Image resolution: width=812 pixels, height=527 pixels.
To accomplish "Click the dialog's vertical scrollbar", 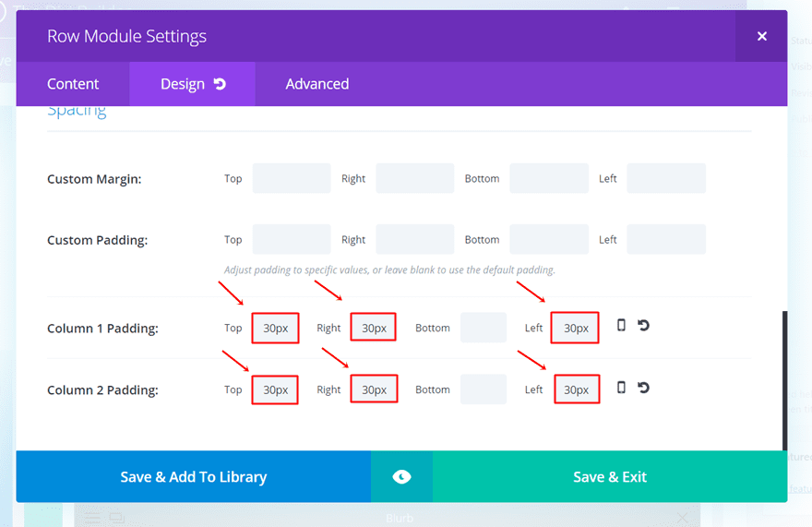I will pos(784,381).
